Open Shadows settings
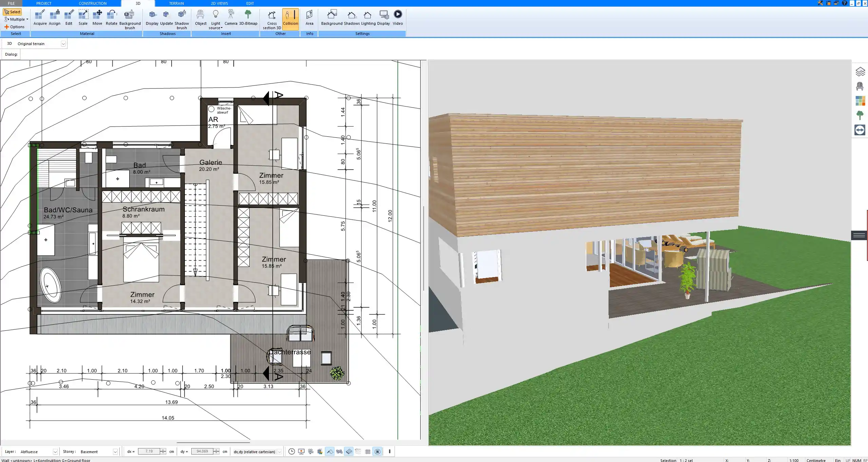The width and height of the screenshot is (868, 462). 352,18
